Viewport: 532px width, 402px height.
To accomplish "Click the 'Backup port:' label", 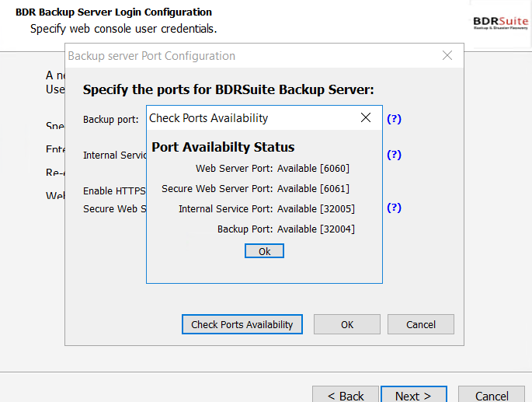I will pyautogui.click(x=111, y=119).
